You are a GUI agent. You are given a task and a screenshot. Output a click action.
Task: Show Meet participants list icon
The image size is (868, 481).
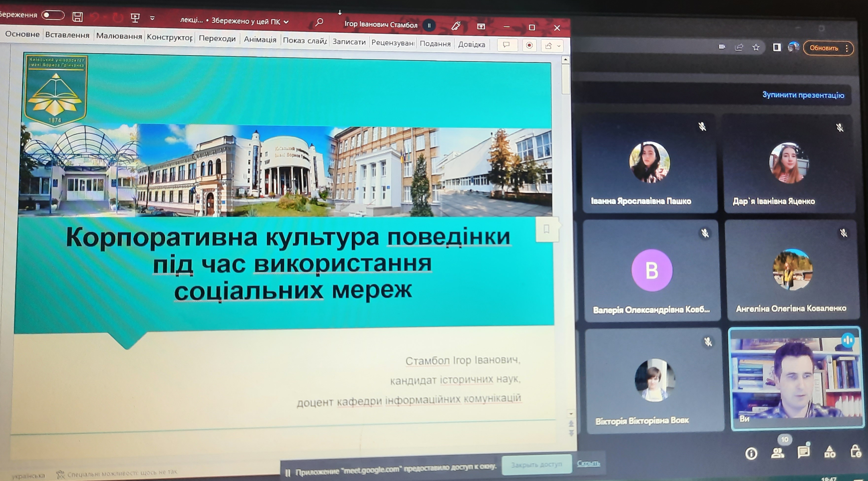[777, 452]
